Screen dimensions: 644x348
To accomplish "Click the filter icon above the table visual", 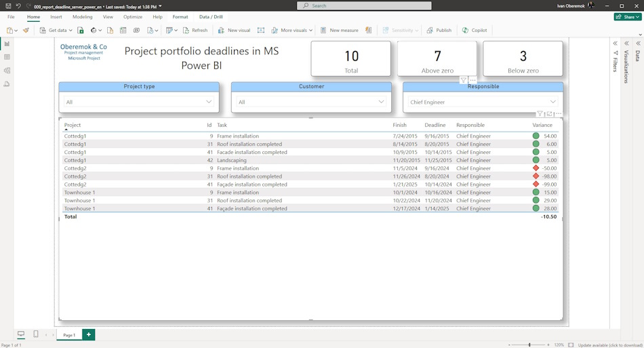I will tap(540, 114).
